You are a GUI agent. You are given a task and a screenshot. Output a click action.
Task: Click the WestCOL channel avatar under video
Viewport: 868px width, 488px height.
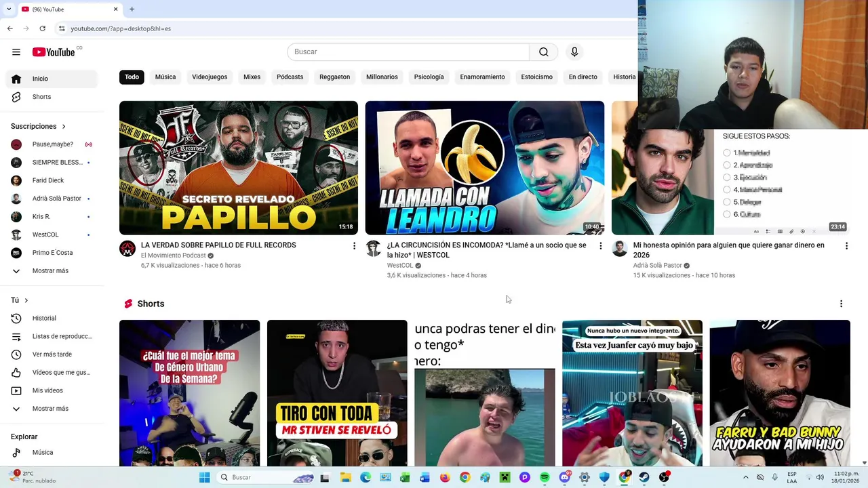(x=374, y=249)
